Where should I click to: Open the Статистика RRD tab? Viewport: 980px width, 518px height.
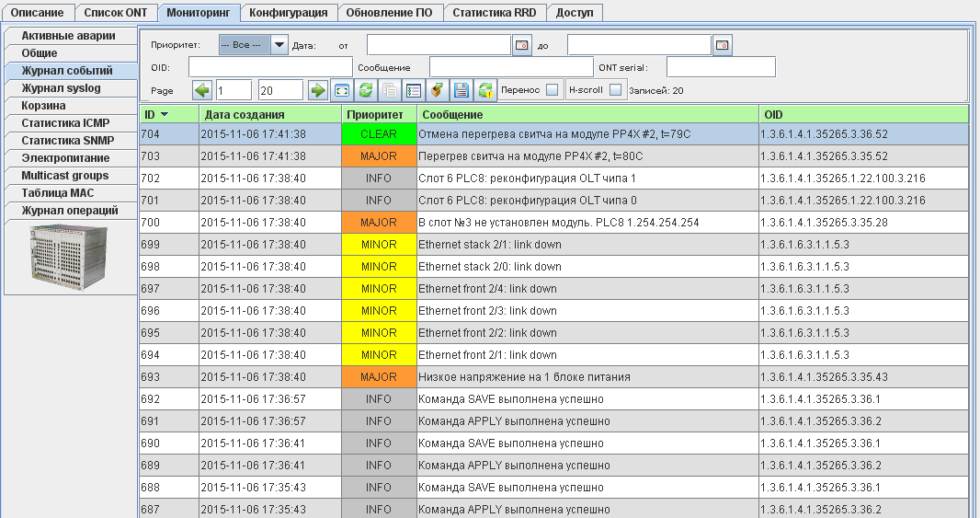[x=496, y=13]
